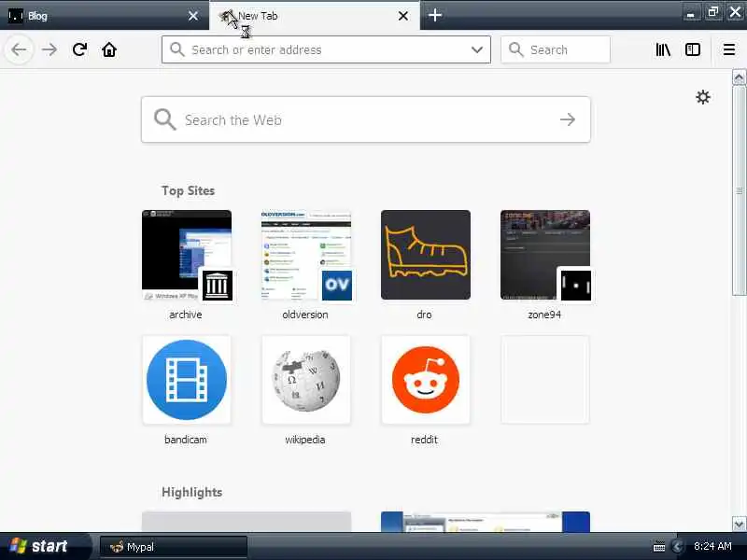Click the magnifier icon in Search the Web box
Viewport: 747px width, 560px height.
(x=165, y=119)
